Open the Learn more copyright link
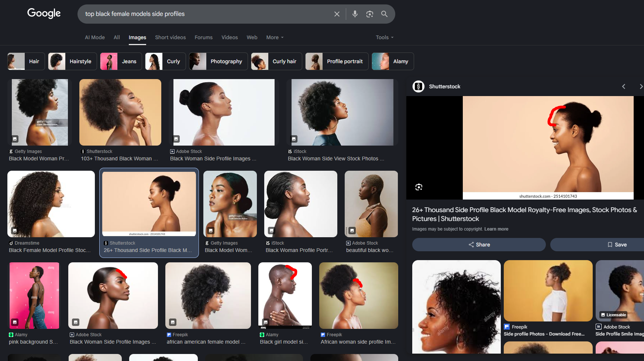Screen dimensions: 644x361 [x=496, y=229]
